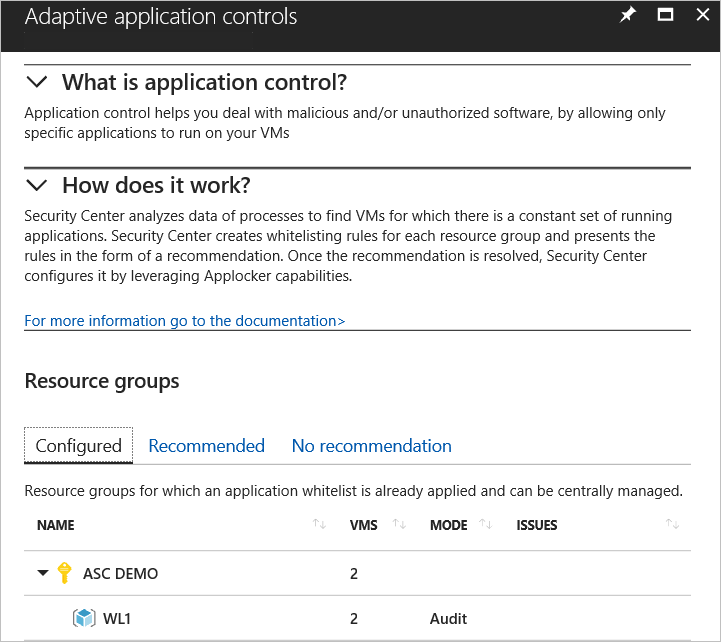Click the 'Resource groups' heading

point(102,382)
